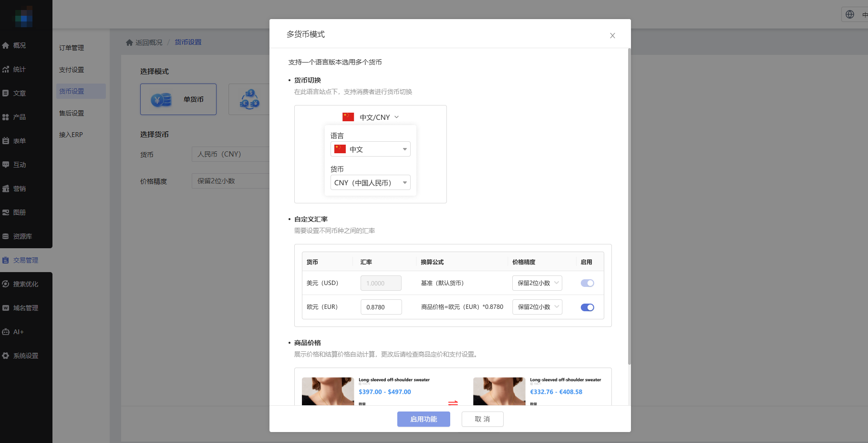Viewport: 868px width, 443px height.
Task: Open the 货币 dropdown showing CNY（中国人民币）
Action: pos(371,182)
